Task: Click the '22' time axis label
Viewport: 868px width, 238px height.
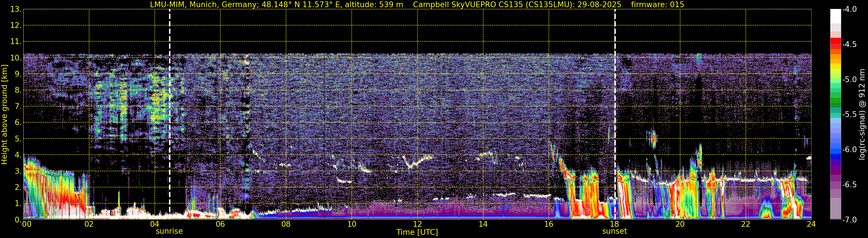Action: point(746,224)
